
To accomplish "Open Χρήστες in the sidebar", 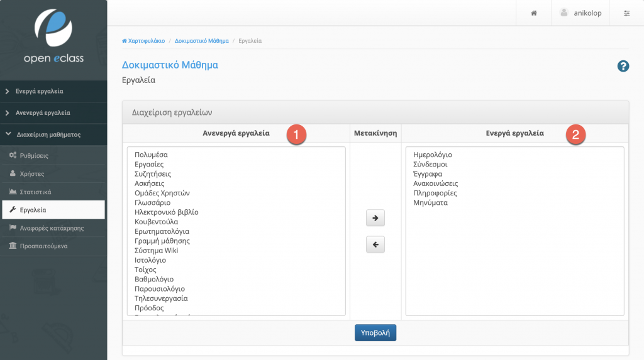I will pos(32,173).
